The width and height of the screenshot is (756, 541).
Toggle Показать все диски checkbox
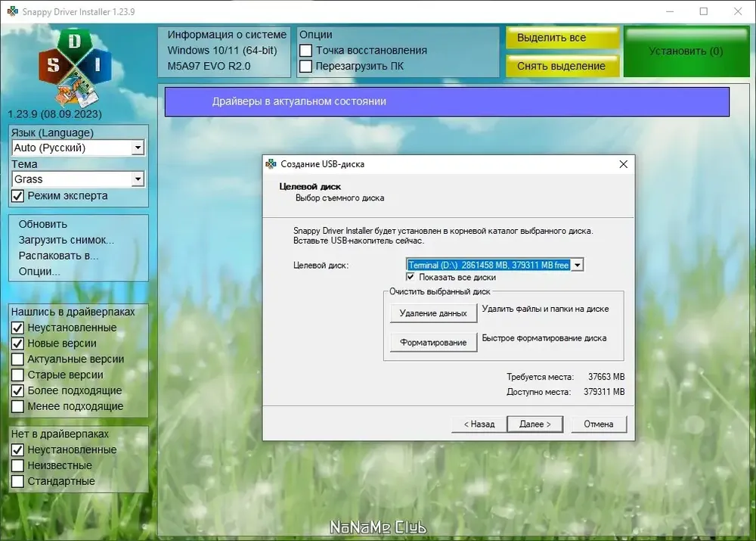pos(411,277)
